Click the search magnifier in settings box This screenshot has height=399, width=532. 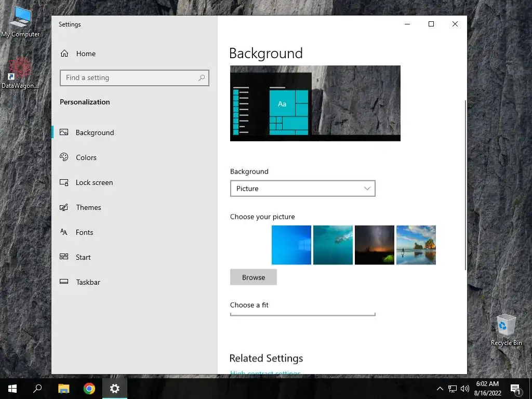click(x=202, y=78)
